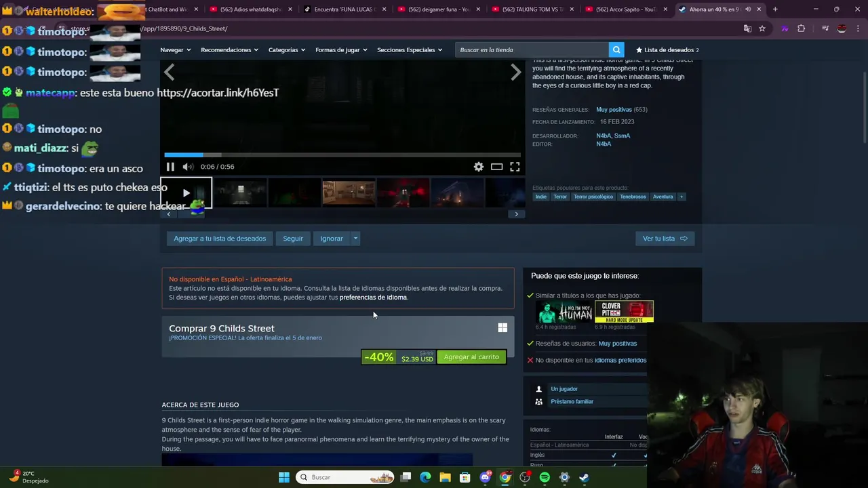Image resolution: width=868 pixels, height=488 pixels.
Task: Click the Tenebrosos tag
Action: pos(633,197)
